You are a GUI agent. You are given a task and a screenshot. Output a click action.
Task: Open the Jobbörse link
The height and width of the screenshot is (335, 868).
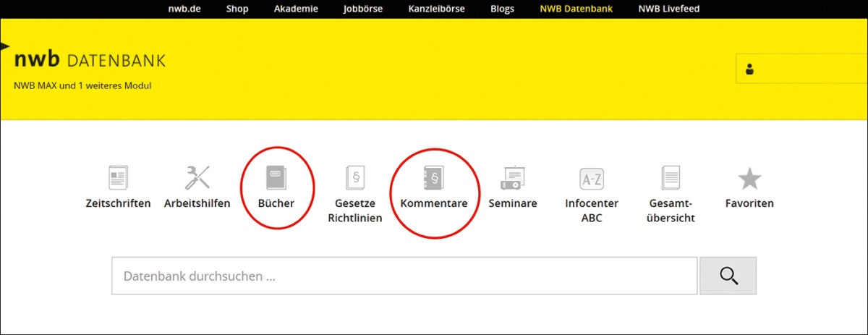pos(362,9)
